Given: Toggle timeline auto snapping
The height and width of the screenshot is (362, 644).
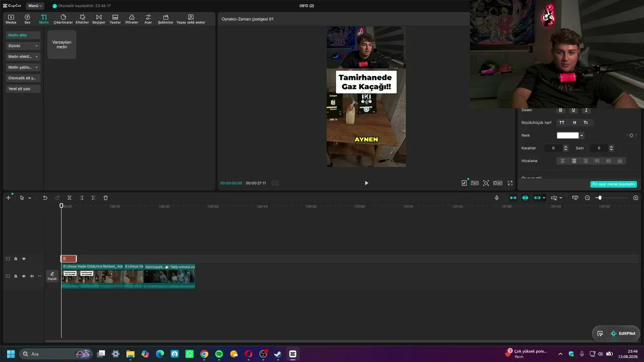Looking at the screenshot, I should pyautogui.click(x=525, y=198).
